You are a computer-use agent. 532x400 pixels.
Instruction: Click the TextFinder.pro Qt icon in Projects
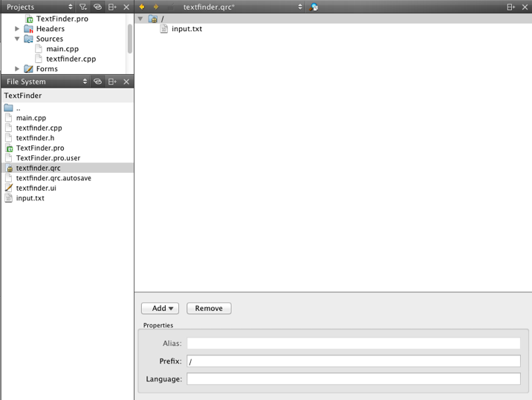coord(30,19)
